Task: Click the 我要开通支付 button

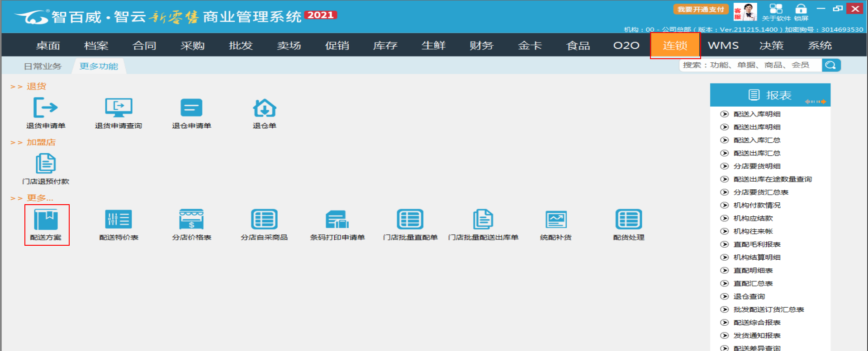Action: [700, 9]
